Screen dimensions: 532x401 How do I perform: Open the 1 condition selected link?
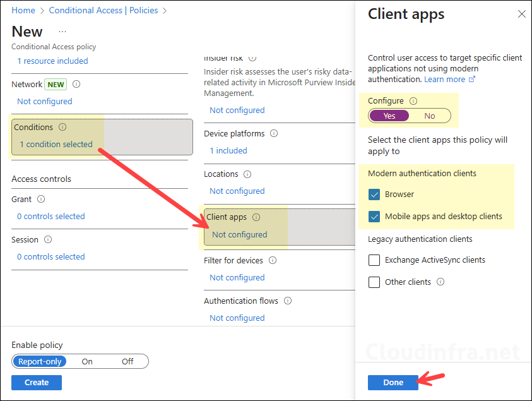click(x=57, y=144)
